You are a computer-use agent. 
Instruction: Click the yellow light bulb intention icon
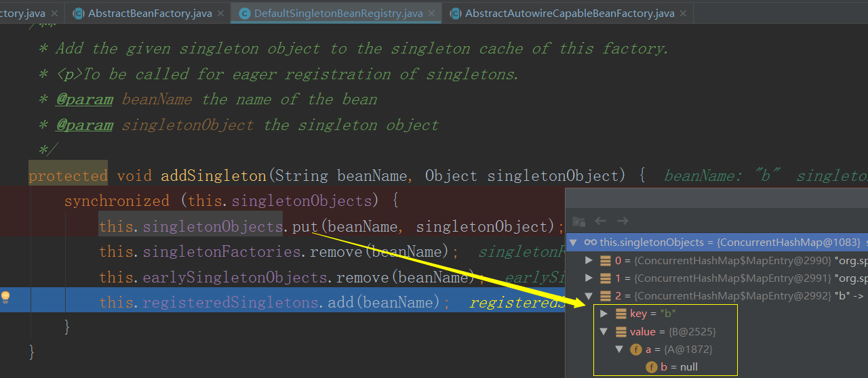click(x=5, y=297)
